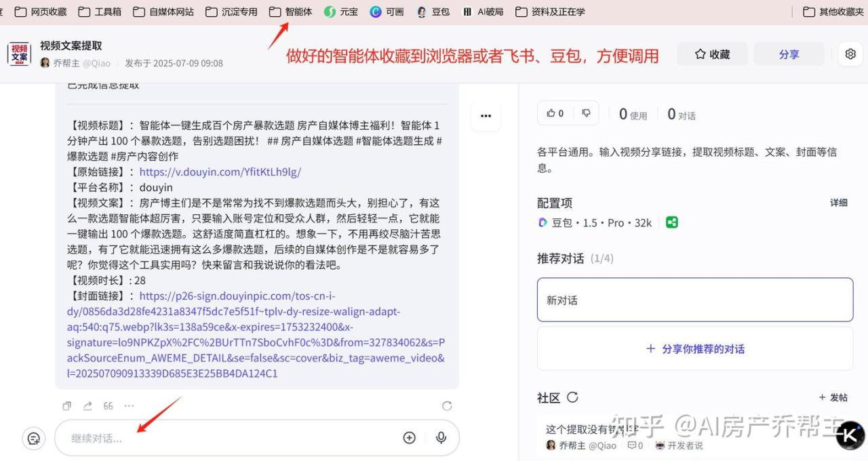Click the 分享 button
The width and height of the screenshot is (868, 461).
coord(789,54)
